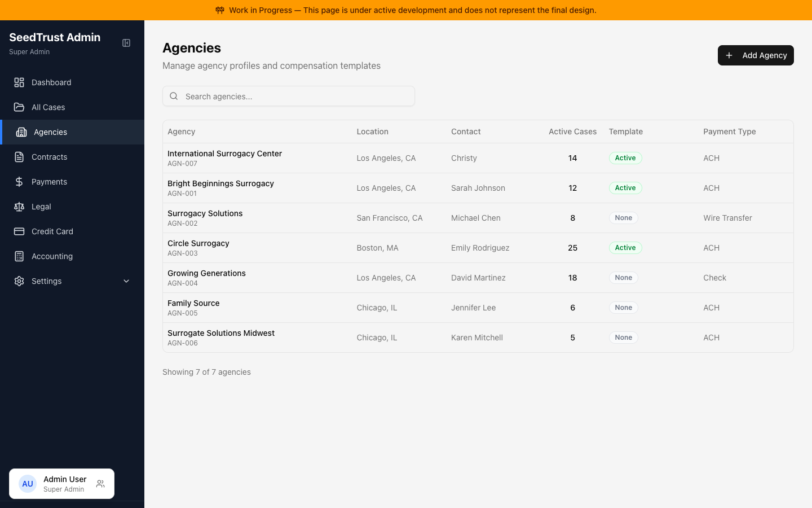Click the switch-user people icon
The height and width of the screenshot is (508, 812).
pyautogui.click(x=100, y=484)
